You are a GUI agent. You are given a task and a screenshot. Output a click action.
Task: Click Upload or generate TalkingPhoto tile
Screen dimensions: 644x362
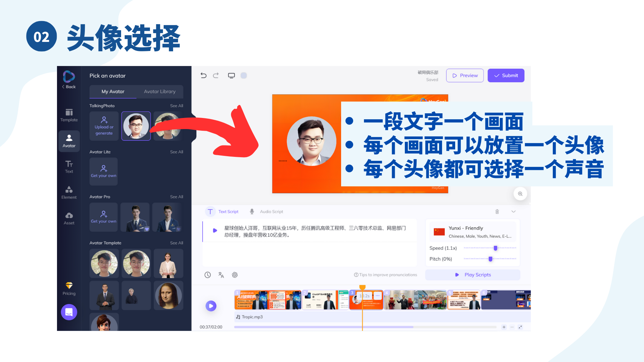click(104, 126)
